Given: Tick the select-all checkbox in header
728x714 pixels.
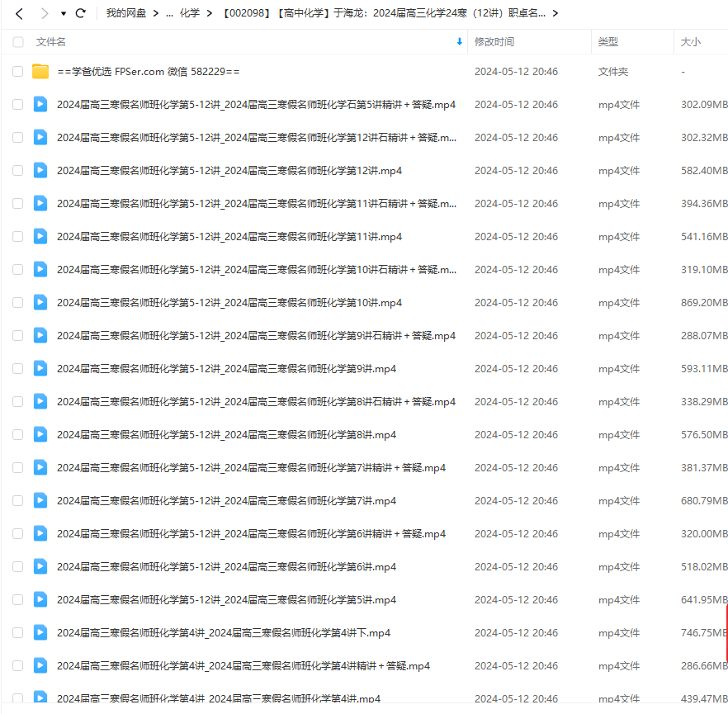Looking at the screenshot, I should click(18, 42).
